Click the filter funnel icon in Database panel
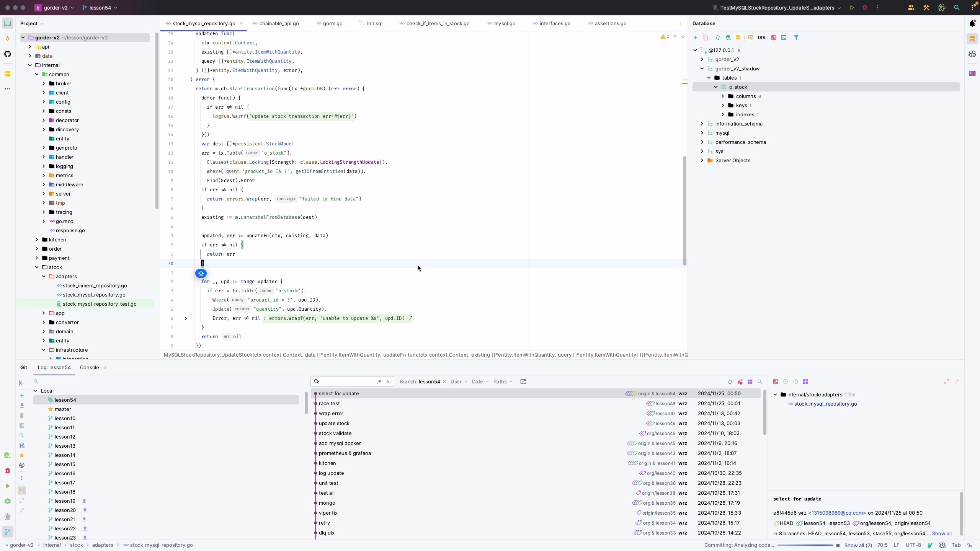 [796, 37]
